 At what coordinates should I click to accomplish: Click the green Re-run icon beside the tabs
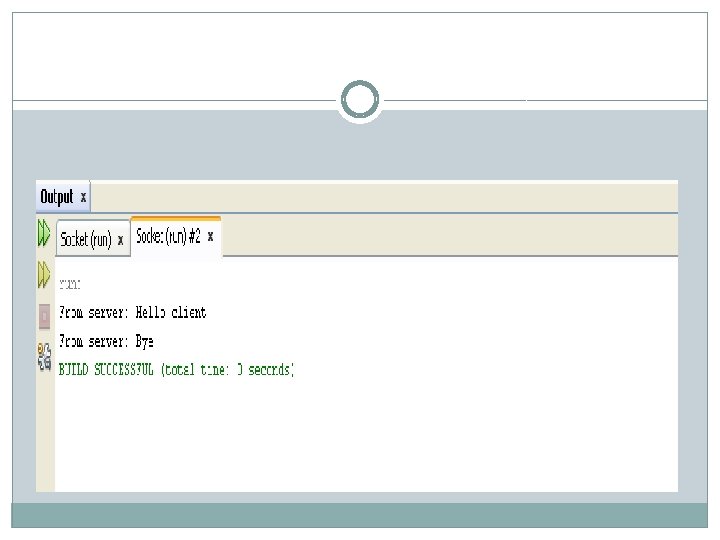[x=44, y=233]
